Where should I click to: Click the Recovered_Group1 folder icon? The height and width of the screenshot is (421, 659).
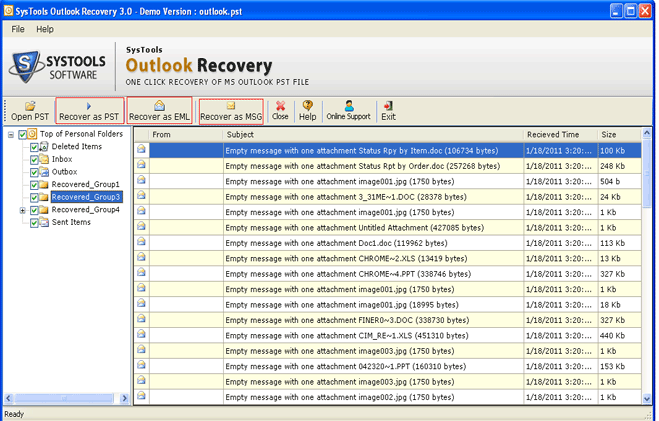pyautogui.click(x=44, y=184)
